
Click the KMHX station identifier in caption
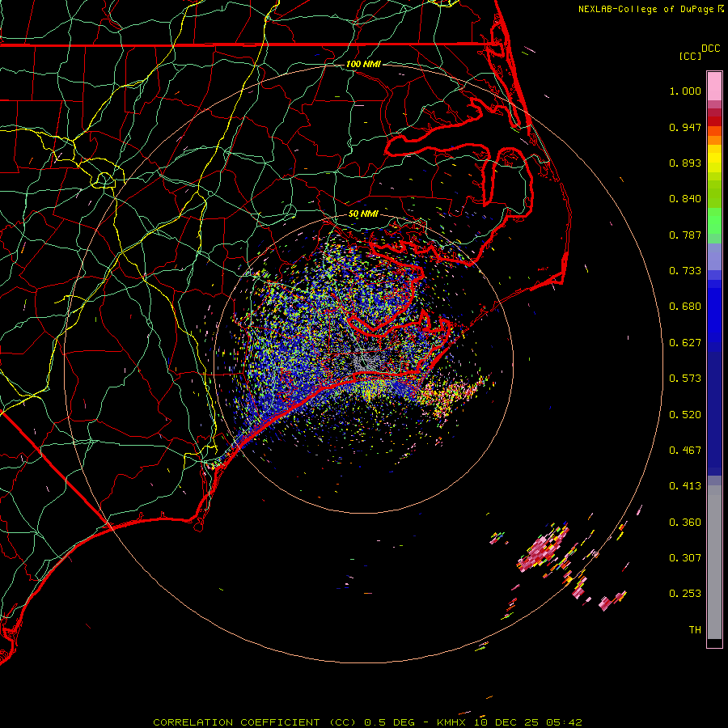(x=453, y=722)
